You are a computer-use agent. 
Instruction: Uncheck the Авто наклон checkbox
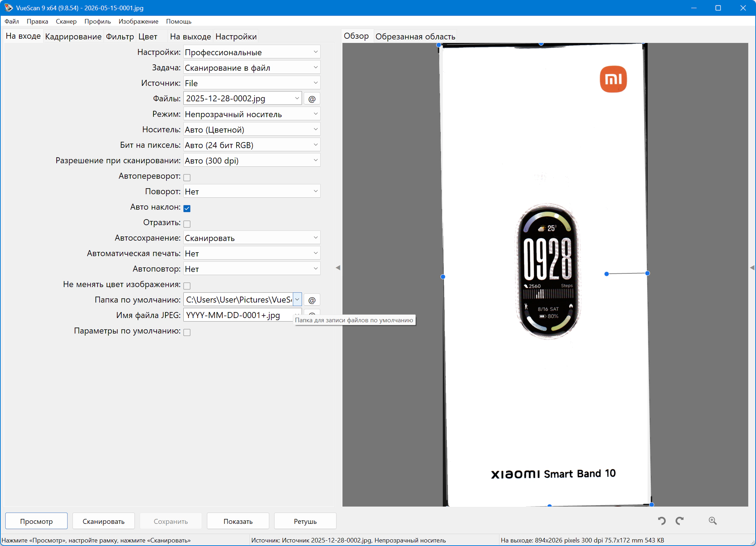[187, 208]
